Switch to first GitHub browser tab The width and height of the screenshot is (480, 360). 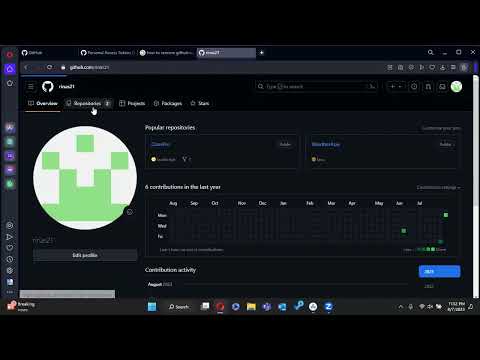click(x=49, y=53)
